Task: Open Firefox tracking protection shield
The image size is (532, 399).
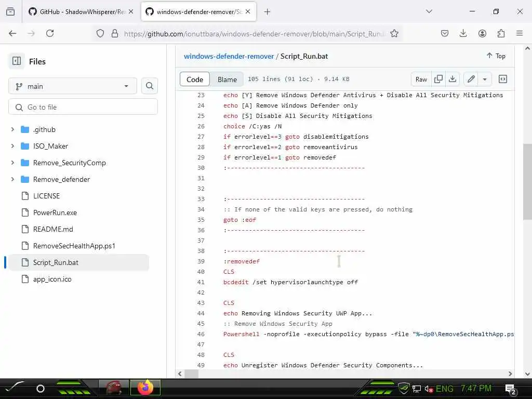Action: coord(100,33)
